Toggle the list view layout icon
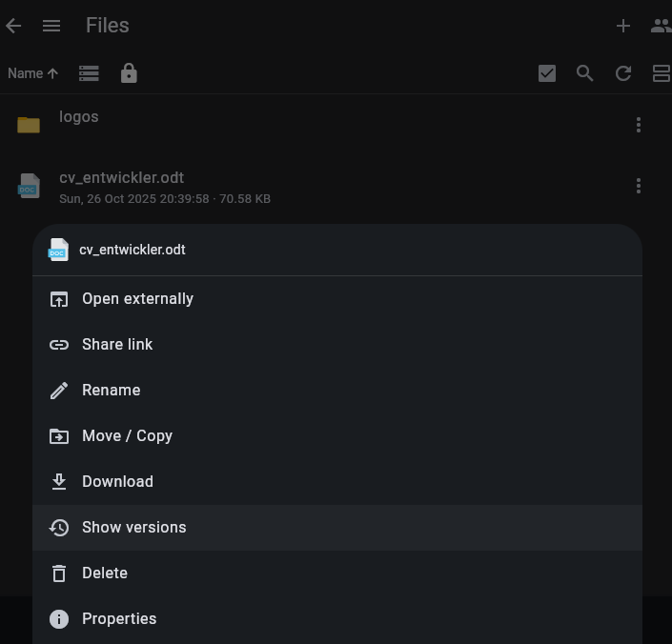The image size is (672, 644). pyautogui.click(x=661, y=73)
